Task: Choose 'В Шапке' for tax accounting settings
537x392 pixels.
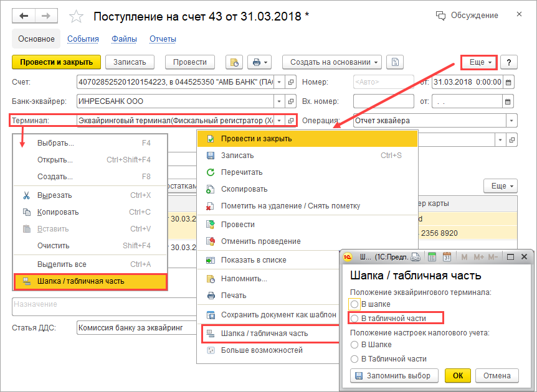Action: point(355,345)
